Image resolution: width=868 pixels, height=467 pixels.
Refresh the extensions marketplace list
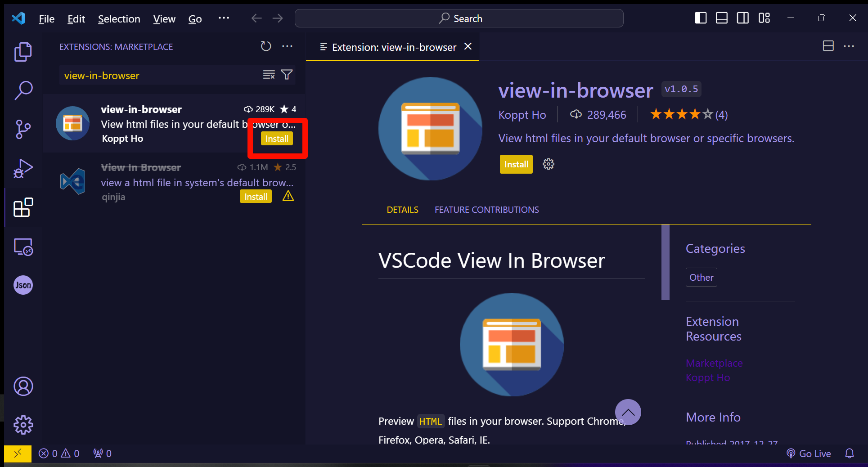(x=266, y=46)
